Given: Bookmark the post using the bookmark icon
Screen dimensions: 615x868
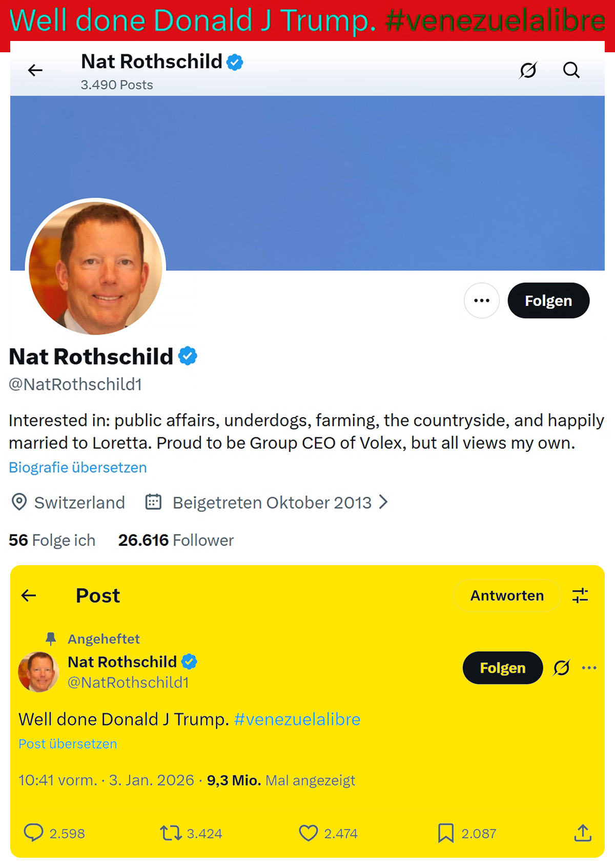Looking at the screenshot, I should [x=445, y=833].
